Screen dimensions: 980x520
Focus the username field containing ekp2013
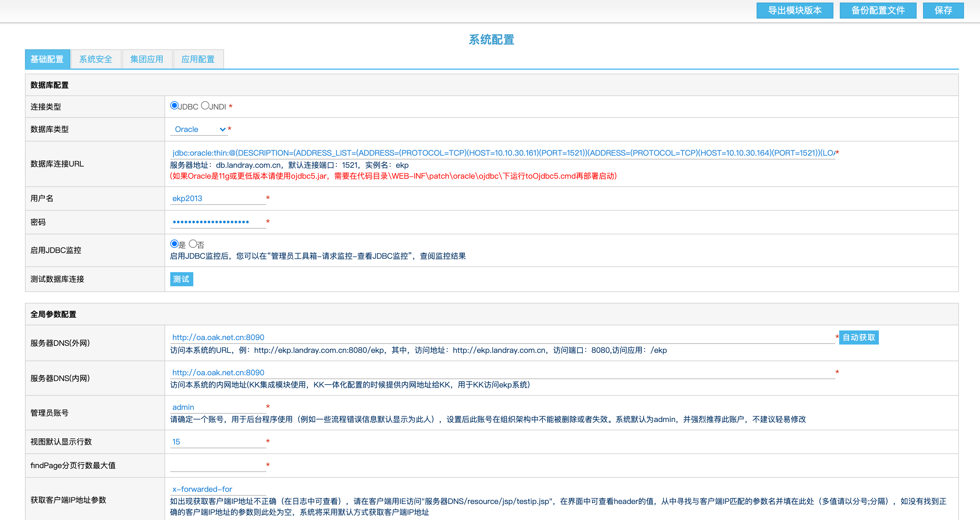click(x=218, y=198)
